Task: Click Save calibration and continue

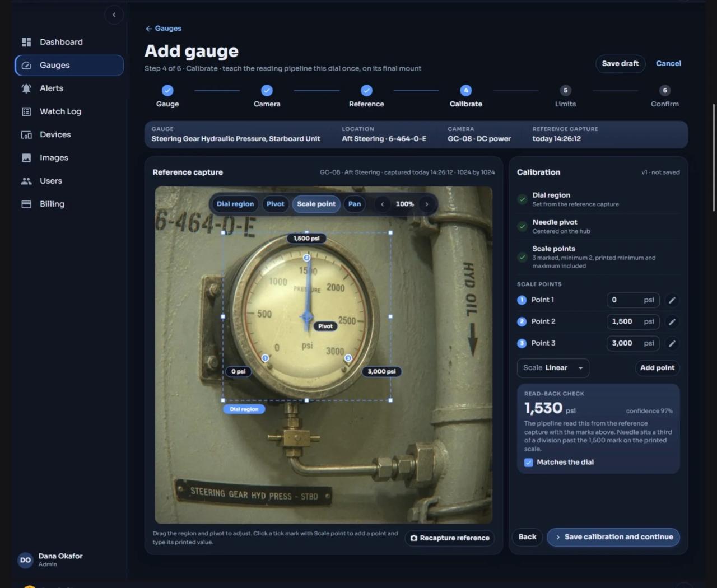Action: pyautogui.click(x=613, y=537)
